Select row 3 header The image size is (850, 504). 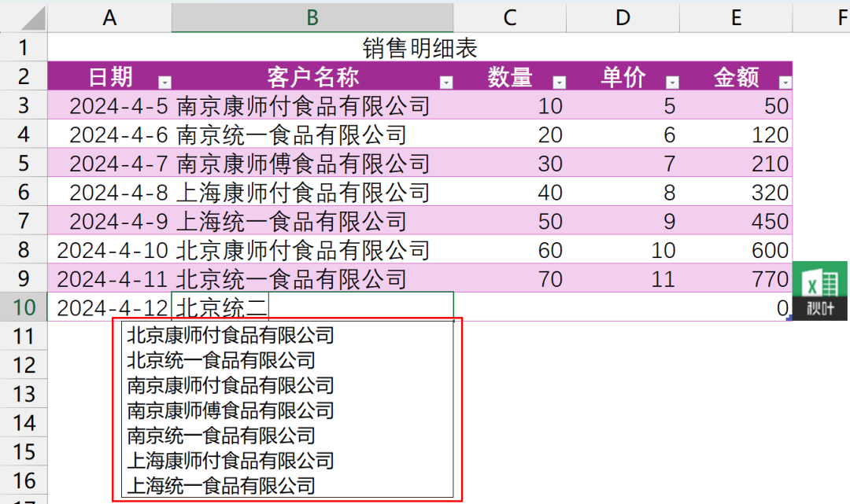[24, 105]
